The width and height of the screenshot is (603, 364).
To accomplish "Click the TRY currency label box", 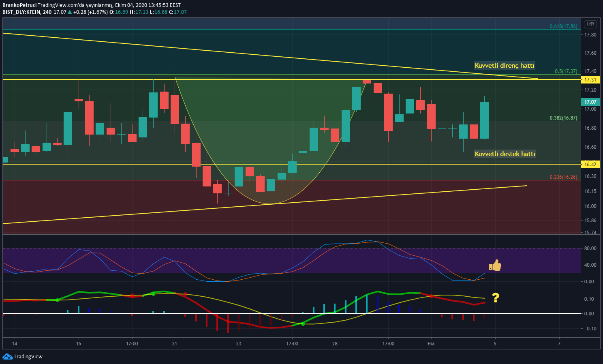I will pos(590,24).
